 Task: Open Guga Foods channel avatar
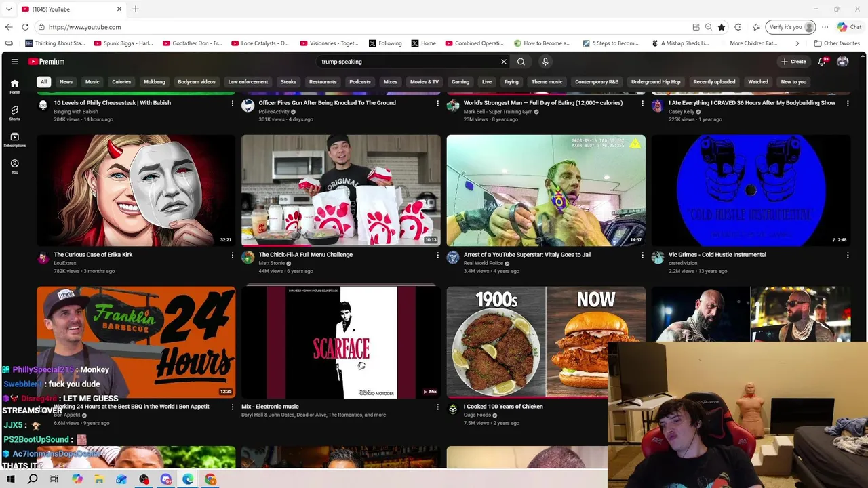coord(453,409)
